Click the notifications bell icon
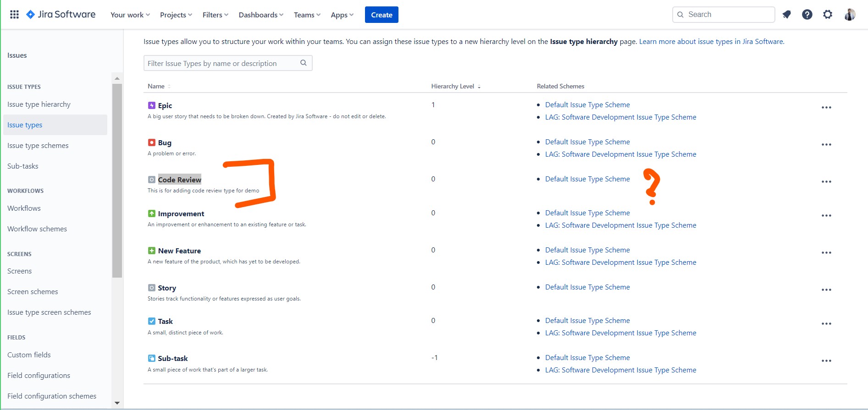Image resolution: width=868 pixels, height=410 pixels. tap(786, 15)
